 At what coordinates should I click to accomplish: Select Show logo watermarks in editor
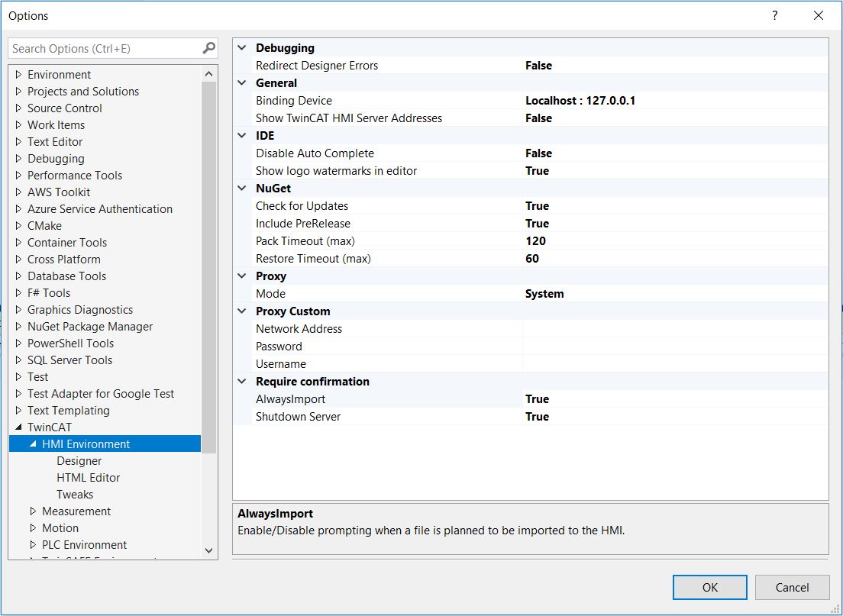pyautogui.click(x=336, y=171)
